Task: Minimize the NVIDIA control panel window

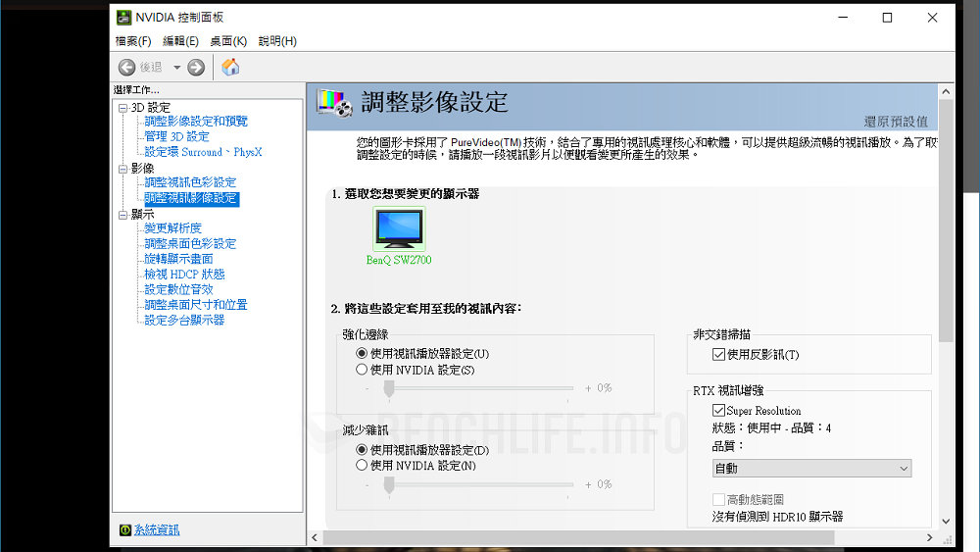Action: [843, 18]
